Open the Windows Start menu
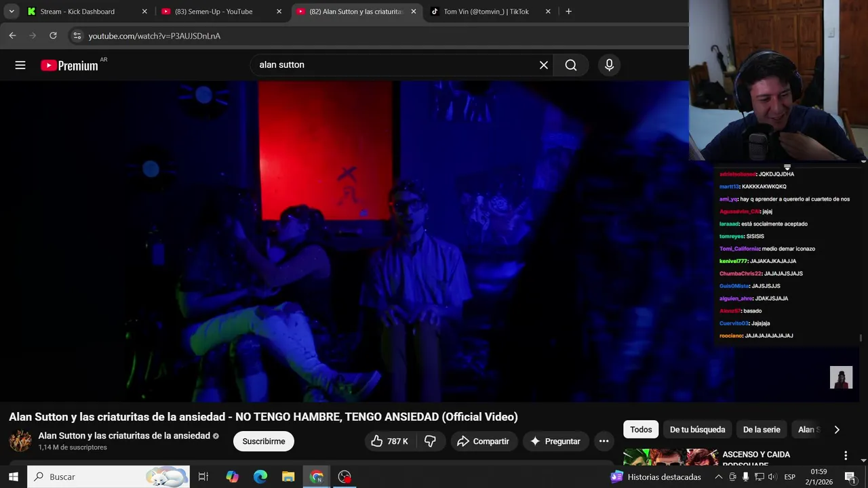 13,476
